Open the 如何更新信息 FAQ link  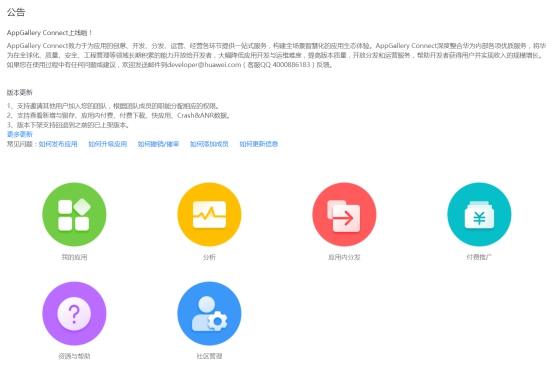pyautogui.click(x=259, y=144)
